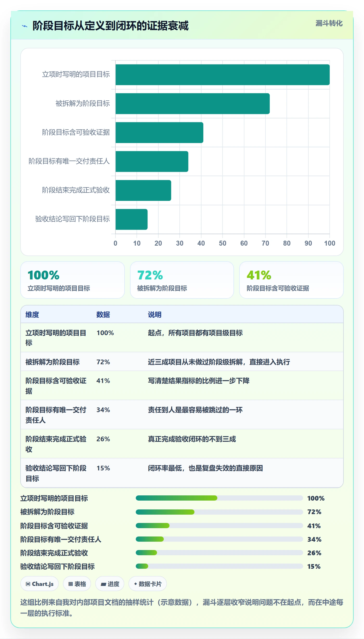Click the 漏斗转化 label in header
Screen dimensions: 364x639
[329, 23]
